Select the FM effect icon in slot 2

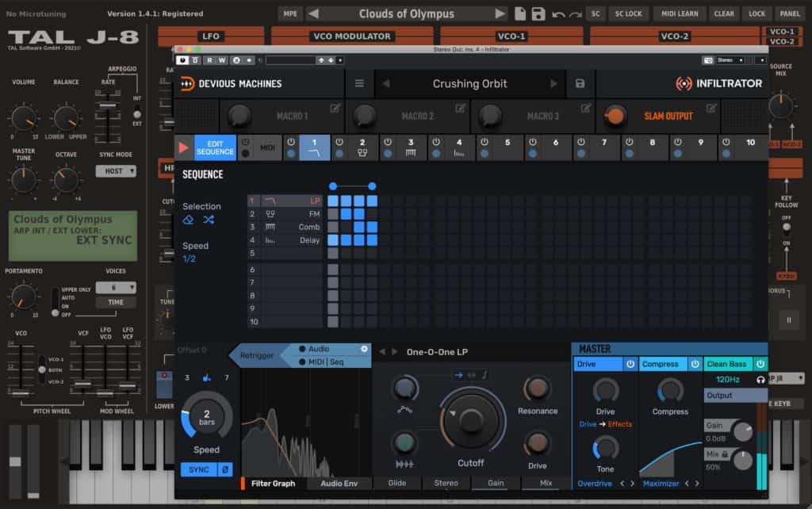coord(270,214)
